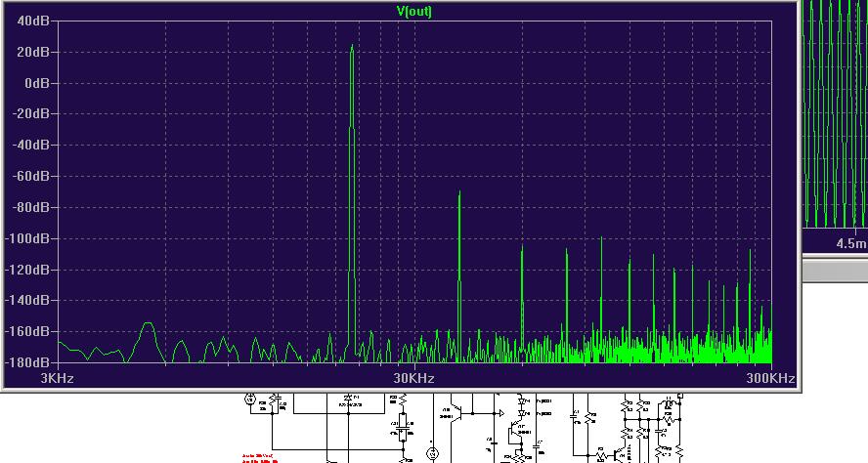Click the -120dB axis label
Image resolution: width=868 pixels, height=463 pixels.
click(x=27, y=270)
